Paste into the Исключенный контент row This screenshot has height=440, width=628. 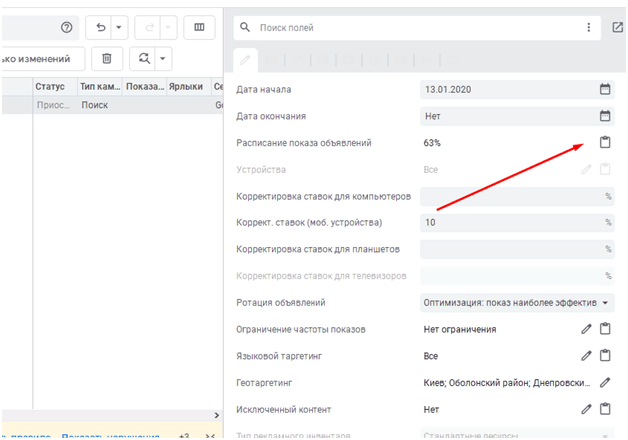(x=605, y=408)
